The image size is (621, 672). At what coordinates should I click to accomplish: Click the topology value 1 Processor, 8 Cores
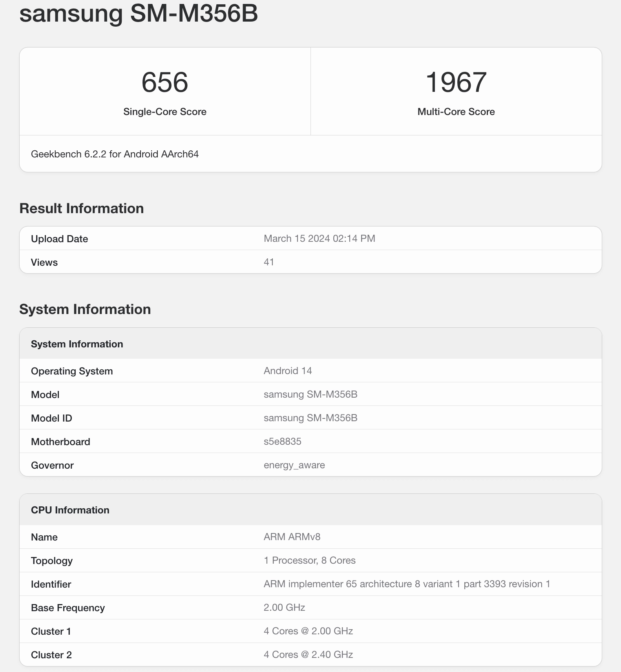coord(309,561)
